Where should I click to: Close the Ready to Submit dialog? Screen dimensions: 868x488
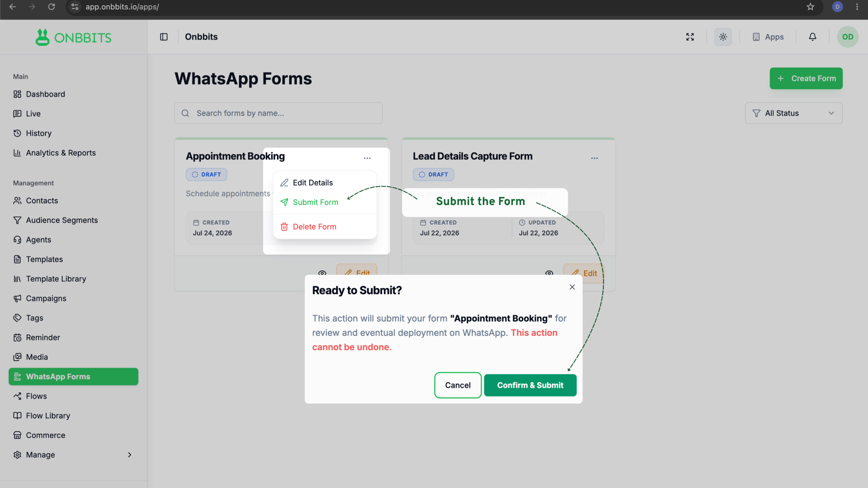[572, 287]
